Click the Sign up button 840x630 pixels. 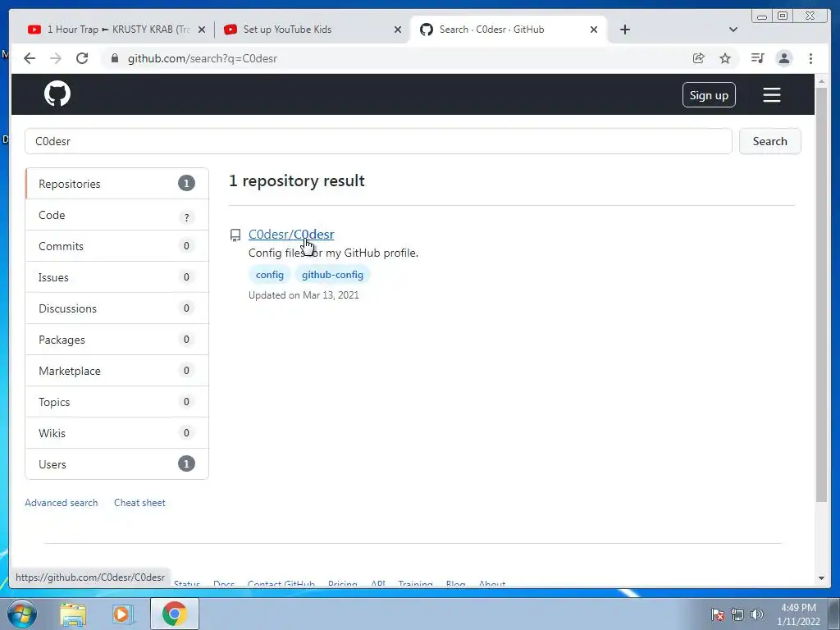point(708,95)
